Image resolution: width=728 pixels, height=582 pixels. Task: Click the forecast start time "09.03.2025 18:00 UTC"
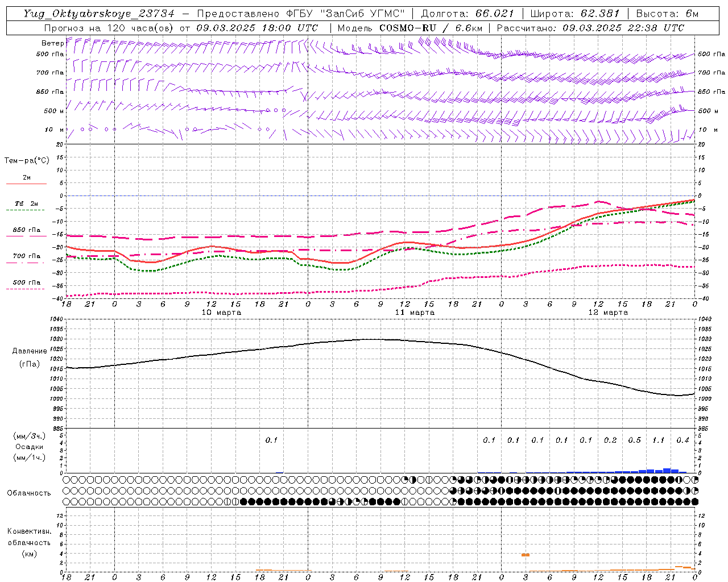coord(257,28)
